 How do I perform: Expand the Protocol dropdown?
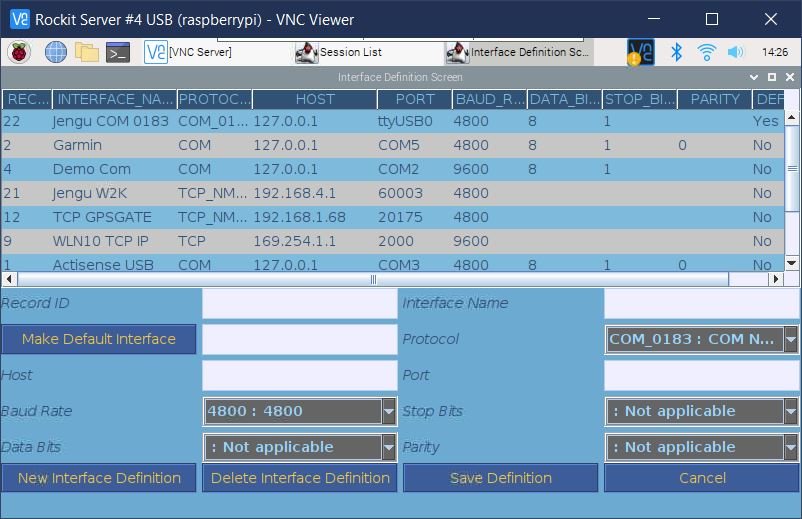pyautogui.click(x=790, y=339)
